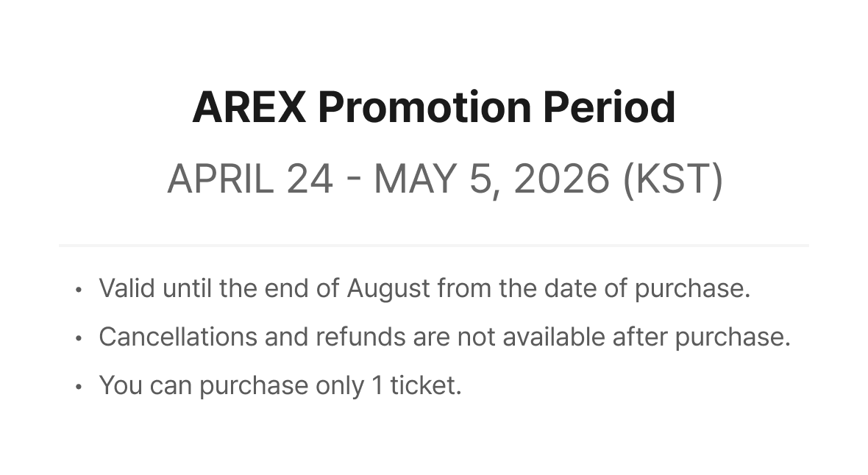Click the word "August" in the first note

(388, 288)
